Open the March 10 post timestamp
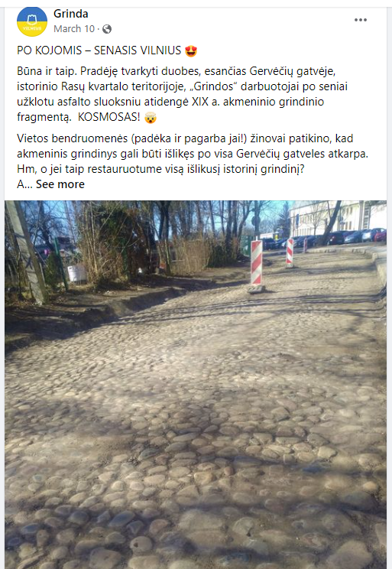Image resolution: width=392 pixels, height=569 pixels. (x=74, y=29)
